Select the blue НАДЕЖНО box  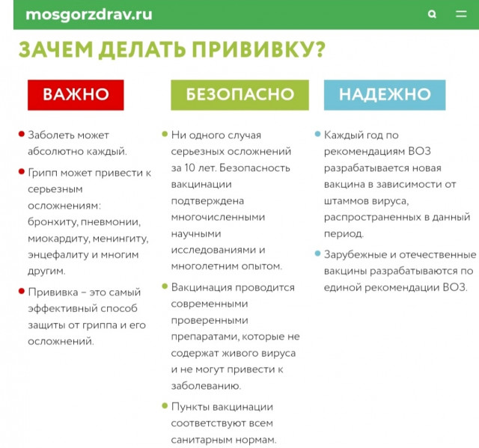point(385,95)
